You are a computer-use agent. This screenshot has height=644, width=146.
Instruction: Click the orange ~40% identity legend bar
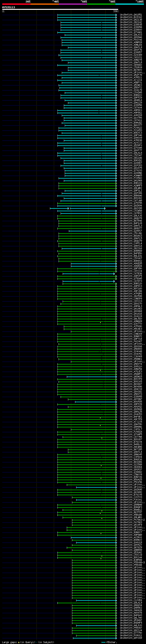coord(45,4)
